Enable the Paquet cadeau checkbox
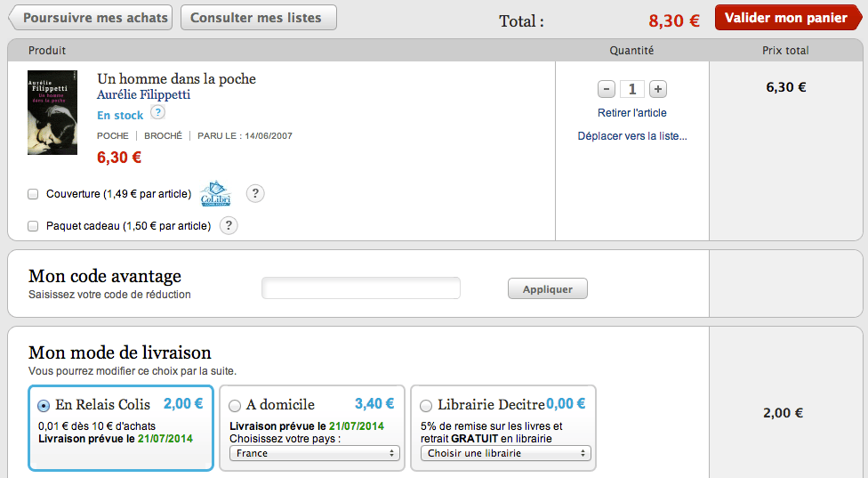Image resolution: width=868 pixels, height=478 pixels. point(33,226)
